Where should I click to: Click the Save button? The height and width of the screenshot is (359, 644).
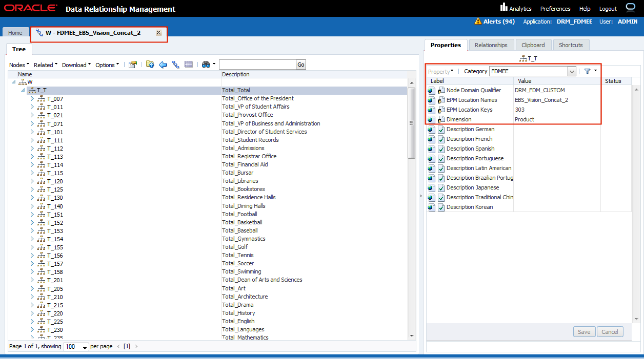tap(584, 332)
